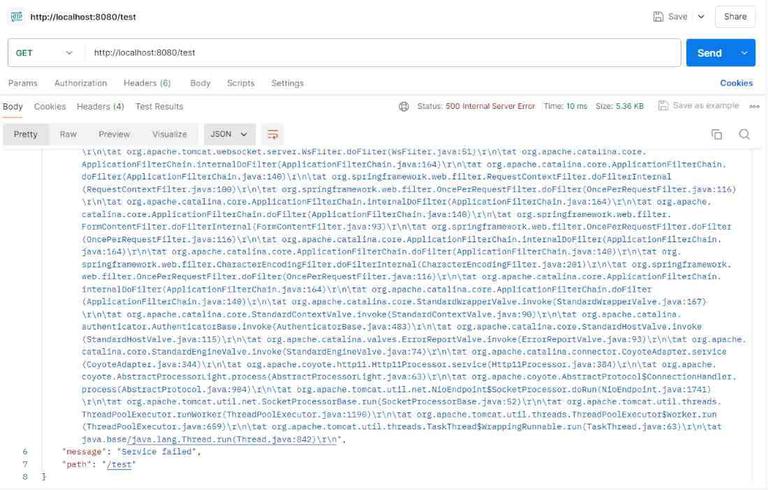Open the Save options chevron
The width and height of the screenshot is (768, 490).
click(x=701, y=17)
